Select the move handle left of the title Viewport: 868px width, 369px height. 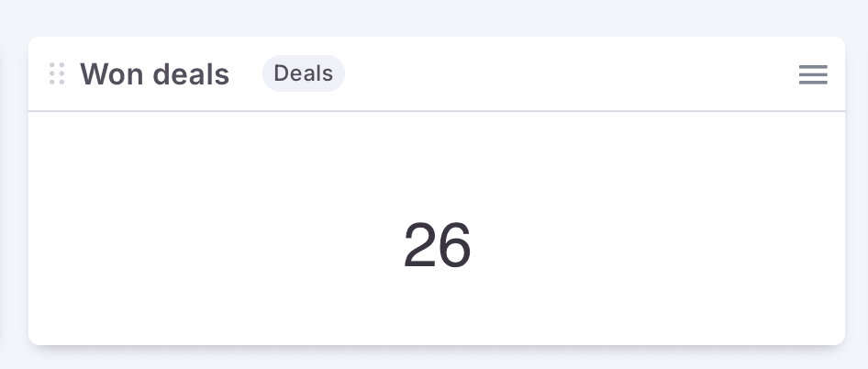pyautogui.click(x=57, y=73)
